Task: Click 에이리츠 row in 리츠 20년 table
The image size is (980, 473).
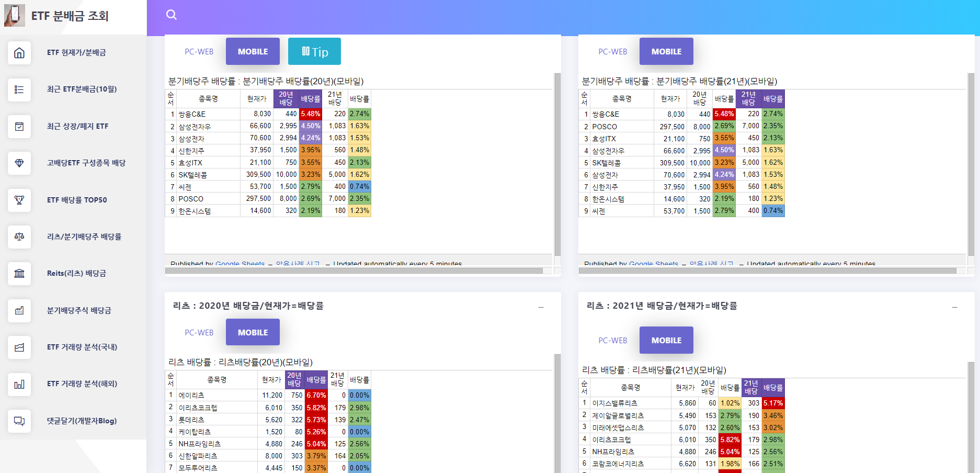Action: coord(268,395)
